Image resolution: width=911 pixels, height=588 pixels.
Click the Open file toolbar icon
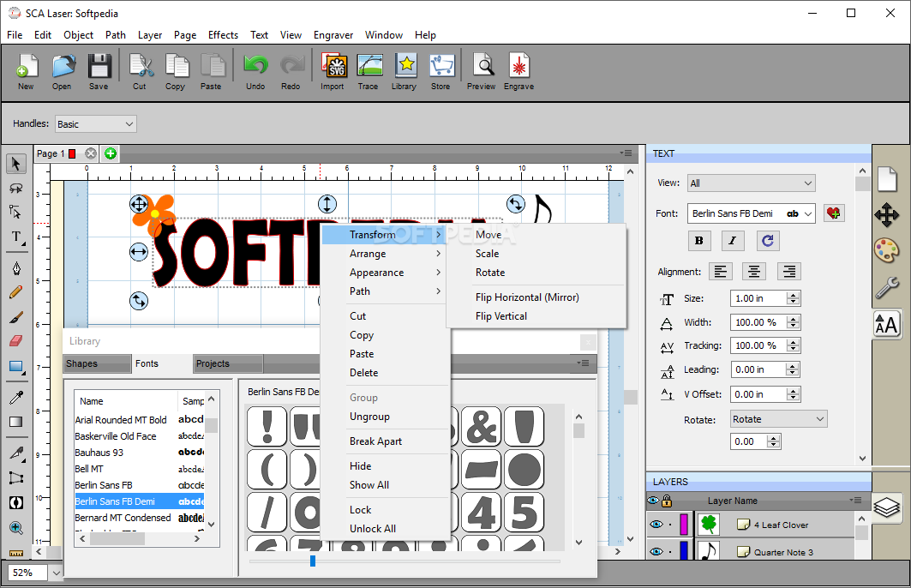[63, 71]
